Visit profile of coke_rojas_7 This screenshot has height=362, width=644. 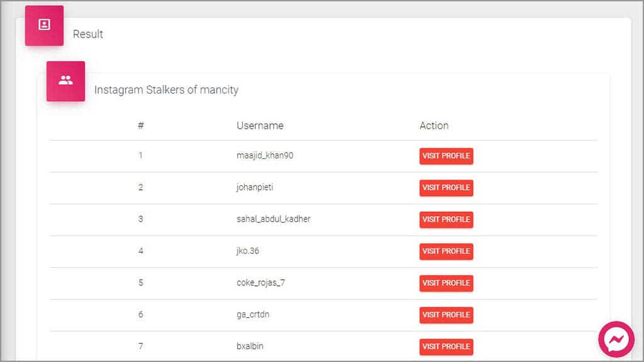446,283
